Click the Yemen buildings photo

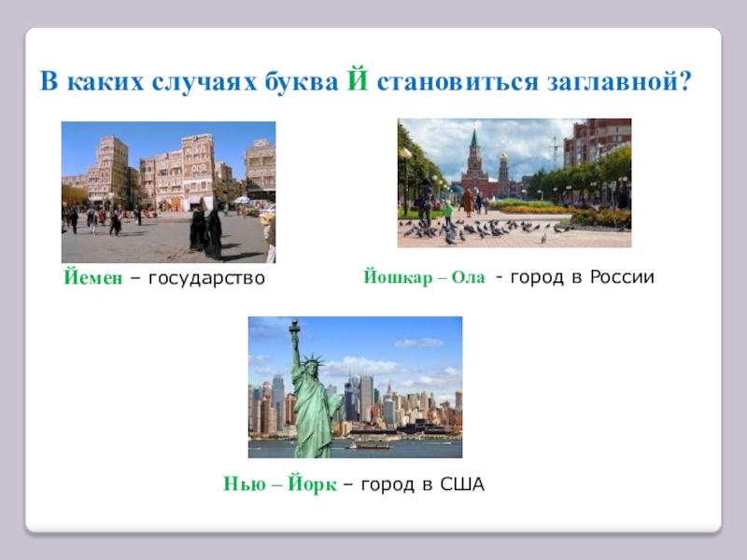[168, 191]
